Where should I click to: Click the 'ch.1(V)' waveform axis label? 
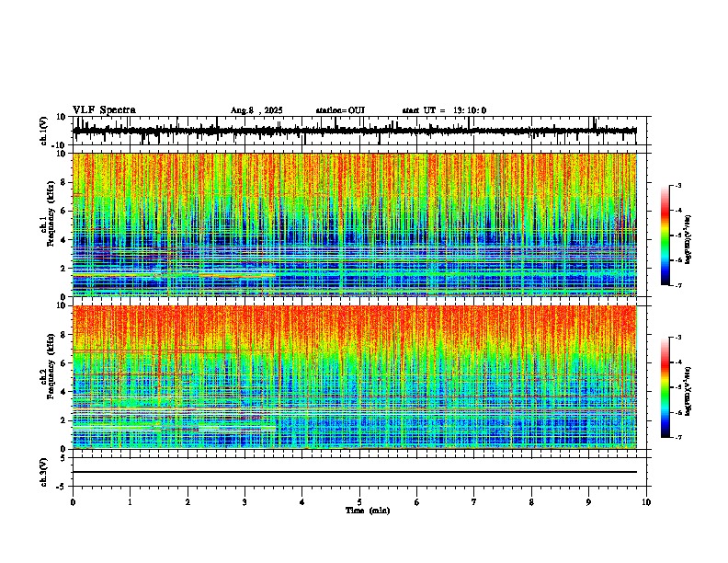click(43, 131)
